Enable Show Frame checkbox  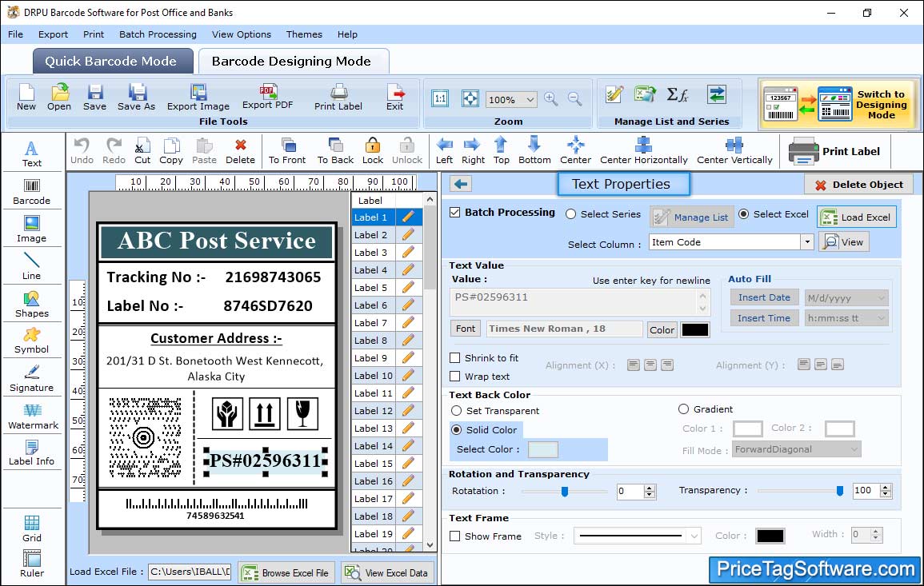(455, 536)
